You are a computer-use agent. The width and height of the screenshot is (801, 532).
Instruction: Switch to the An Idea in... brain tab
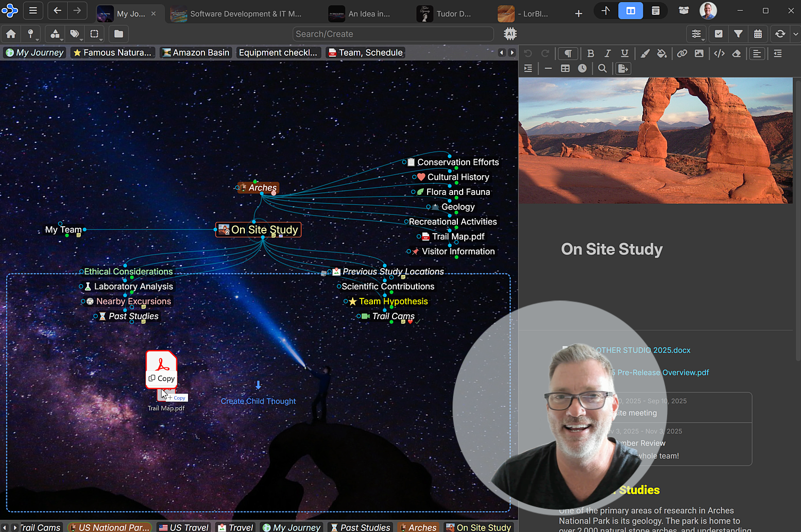tap(360, 14)
